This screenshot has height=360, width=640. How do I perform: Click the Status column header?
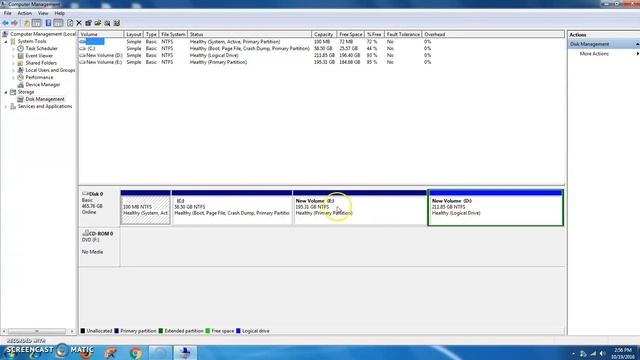249,35
